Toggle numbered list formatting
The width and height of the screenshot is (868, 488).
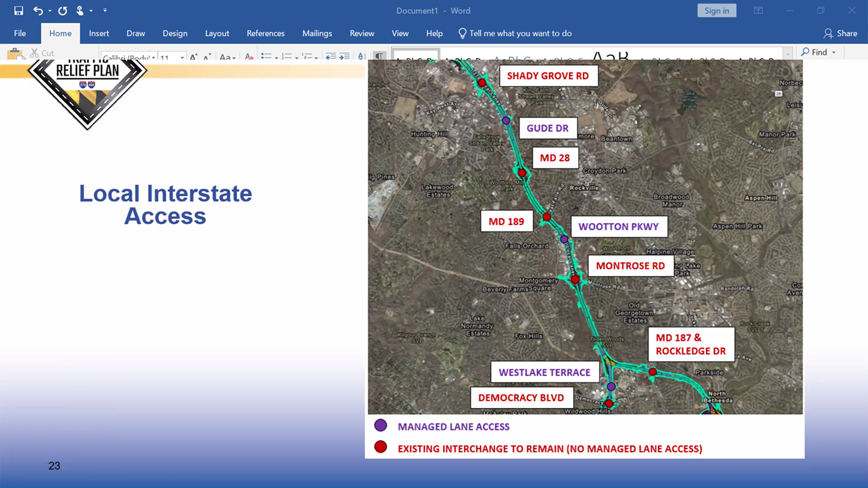287,56
